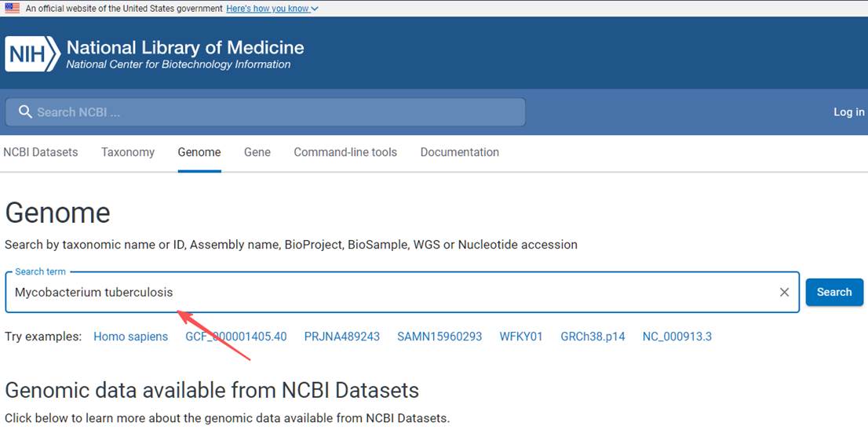Focus the Mycobacterium tuberculosis search term field
Screen dimensions: 868x444
392,292
